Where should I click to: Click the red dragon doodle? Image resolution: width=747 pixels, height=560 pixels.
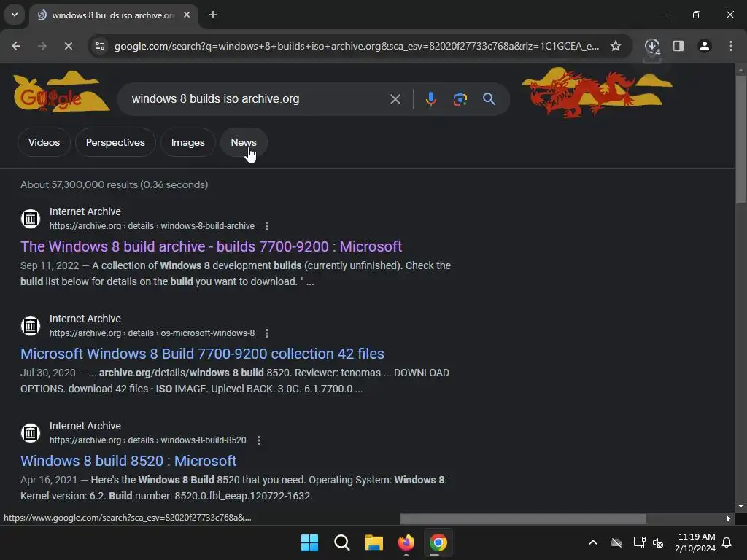click(584, 94)
